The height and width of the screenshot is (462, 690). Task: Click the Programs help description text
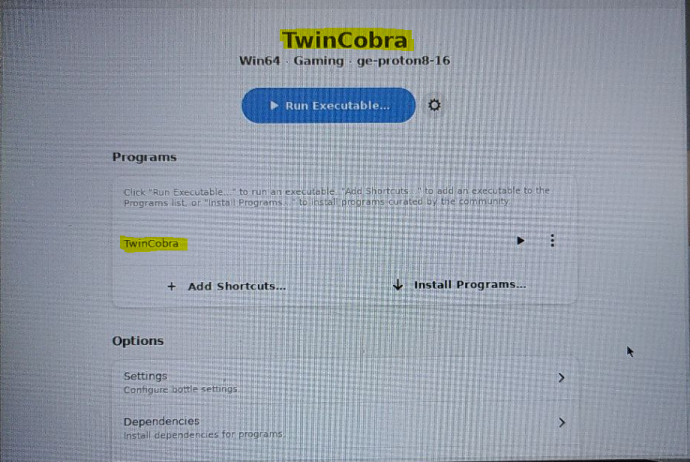337,197
